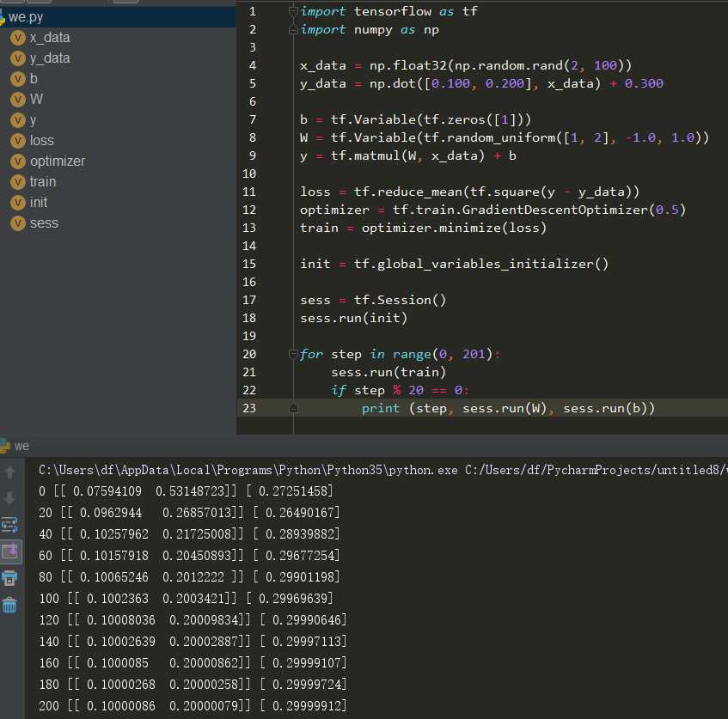Click 'numpy' in the second import line
Image resolution: width=728 pixels, height=719 pixels.
pyautogui.click(x=373, y=30)
